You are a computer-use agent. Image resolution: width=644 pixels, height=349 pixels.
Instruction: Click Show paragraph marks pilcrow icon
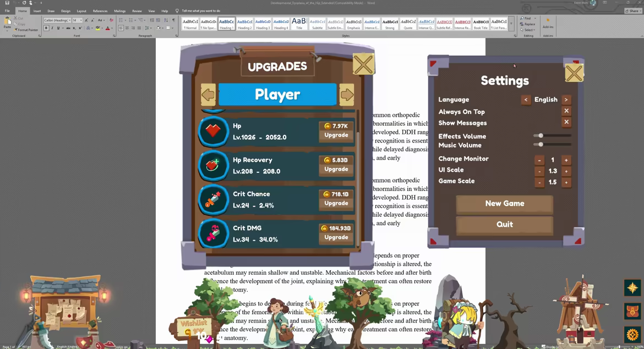173,20
